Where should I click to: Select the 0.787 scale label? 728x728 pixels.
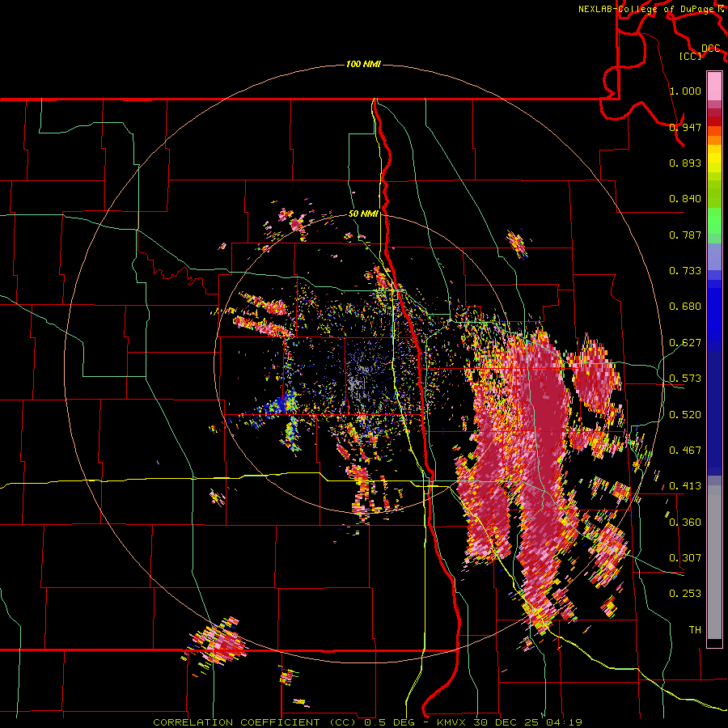[x=685, y=235]
